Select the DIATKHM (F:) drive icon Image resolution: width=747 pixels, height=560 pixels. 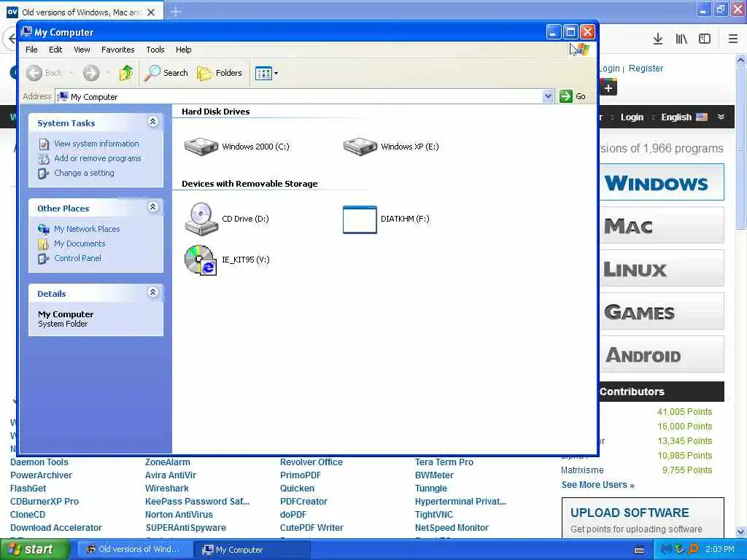[360, 219]
